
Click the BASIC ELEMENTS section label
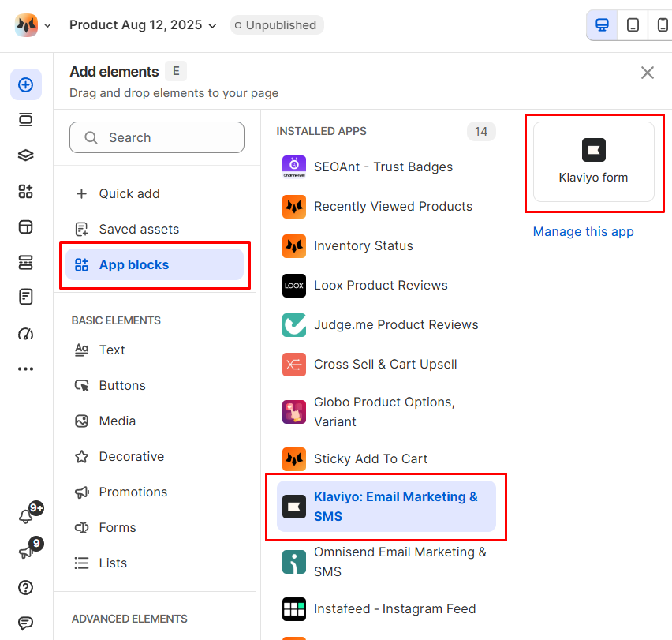[x=116, y=320]
